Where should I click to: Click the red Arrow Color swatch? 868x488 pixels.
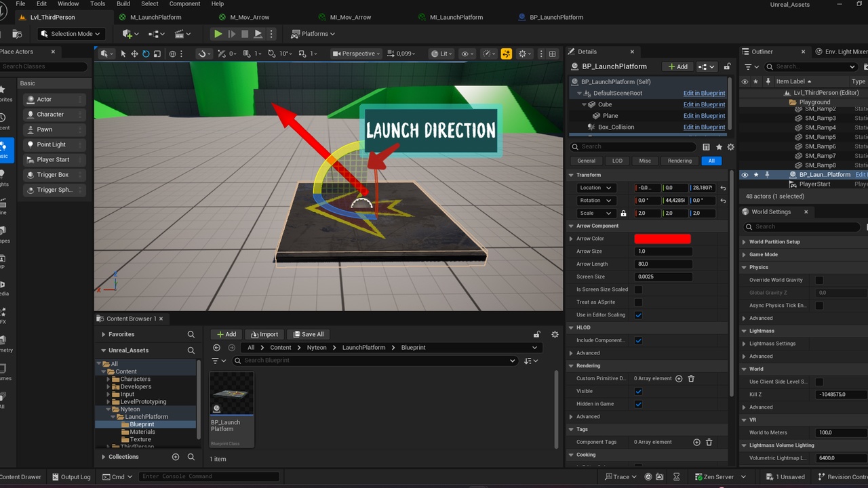[662, 239]
